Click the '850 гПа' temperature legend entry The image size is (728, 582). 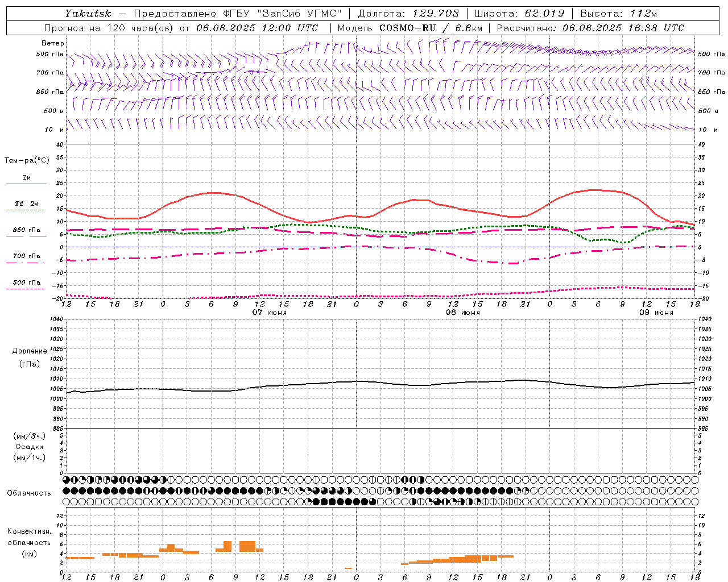[26, 230]
